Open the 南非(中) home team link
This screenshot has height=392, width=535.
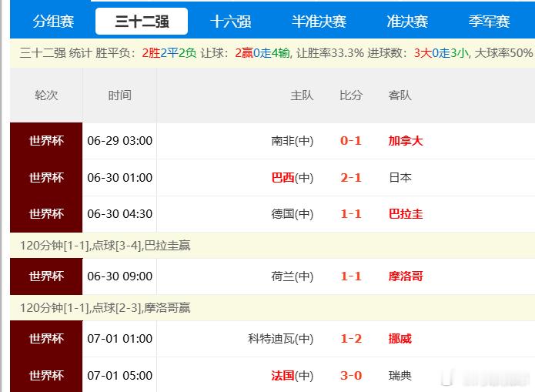point(293,141)
